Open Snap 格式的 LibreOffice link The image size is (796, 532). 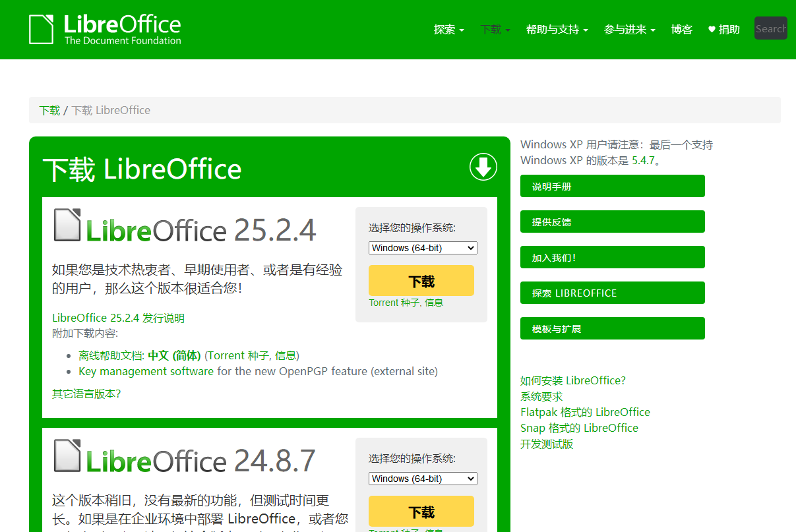click(x=579, y=428)
